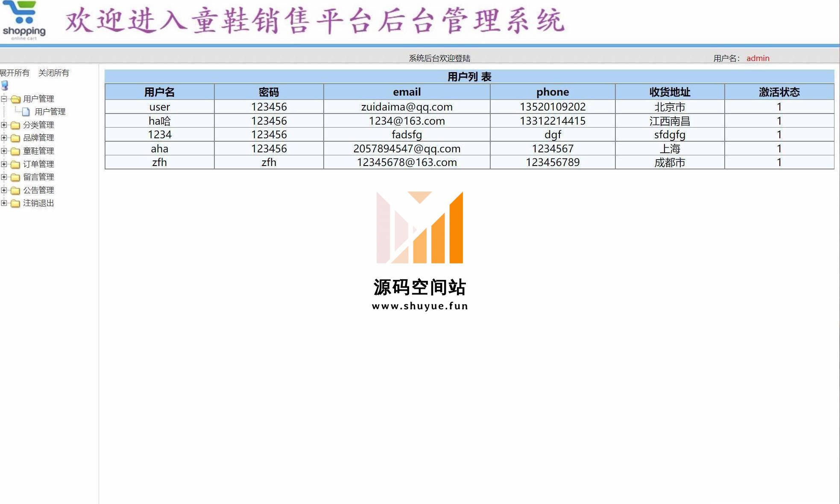Click the email 2057894547@qq.com

coord(407,149)
